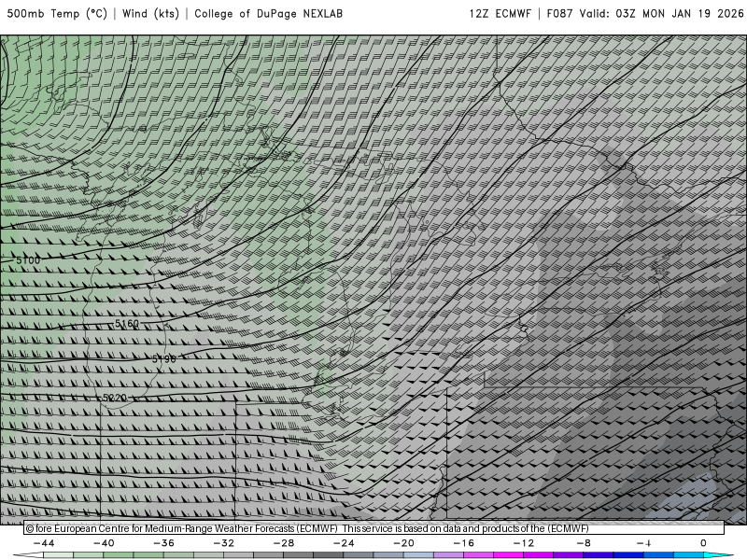This screenshot has width=747, height=560.
Task: Click the 500mb Temp (°C) title text
Action: [x=57, y=13]
